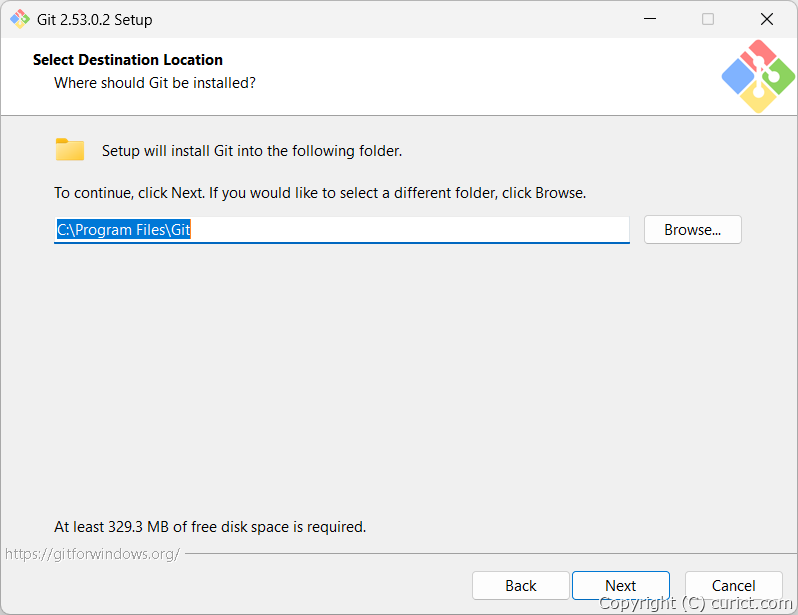This screenshot has height=615, width=798.
Task: Click the "To continue, click Next" instruction text
Action: click(x=320, y=193)
